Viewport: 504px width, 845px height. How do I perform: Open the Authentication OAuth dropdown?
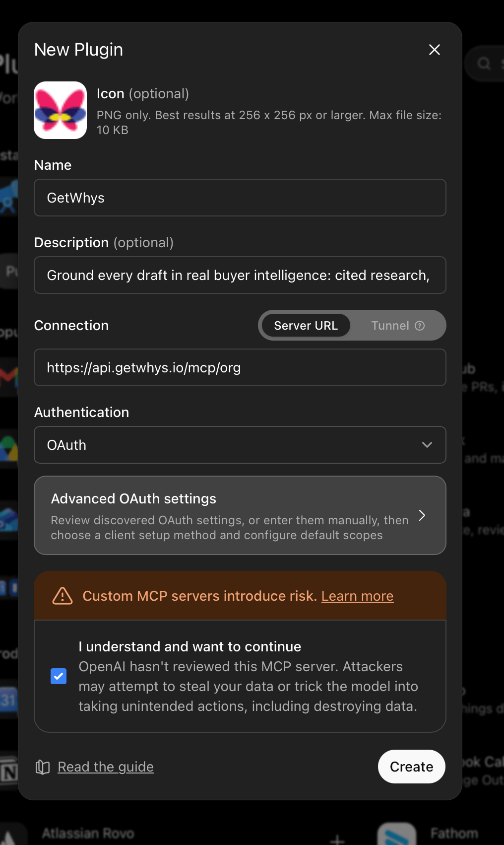[240, 445]
